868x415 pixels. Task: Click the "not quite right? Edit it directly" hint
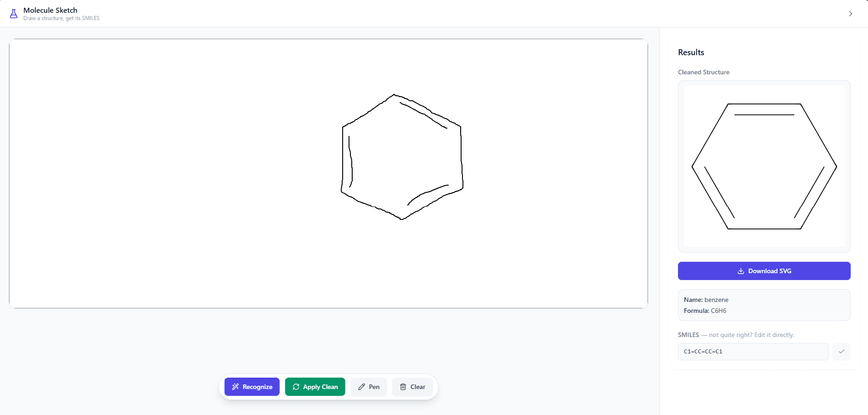751,335
